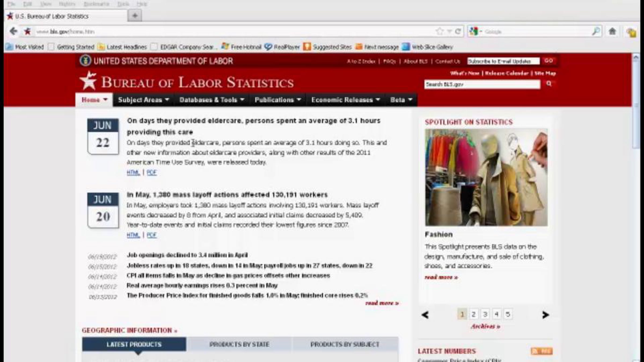This screenshot has width=644, height=362.
Task: Click the browser back arrow button
Action: [x=13, y=31]
